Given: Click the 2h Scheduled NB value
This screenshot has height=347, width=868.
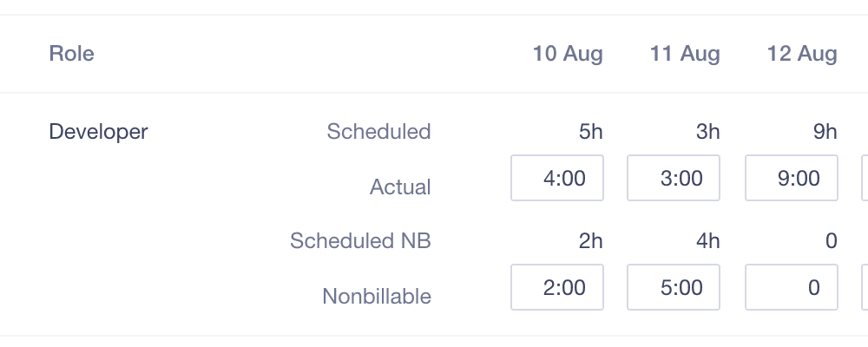Looking at the screenshot, I should click(x=590, y=241).
